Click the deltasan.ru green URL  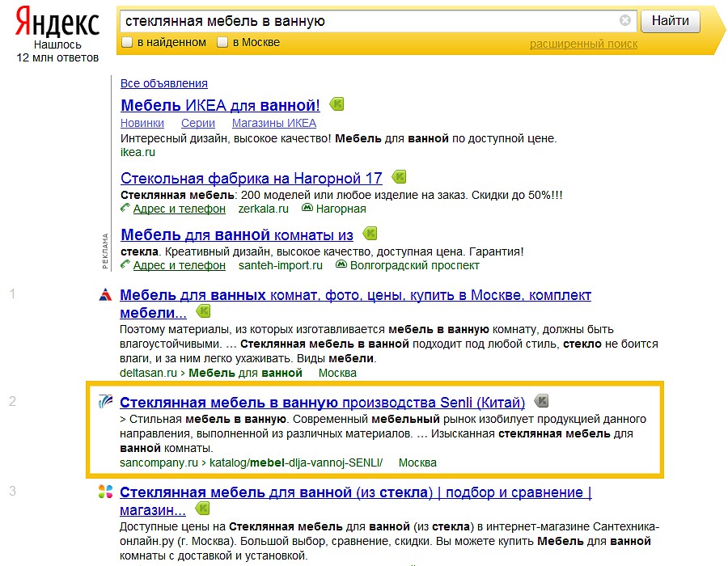(148, 373)
